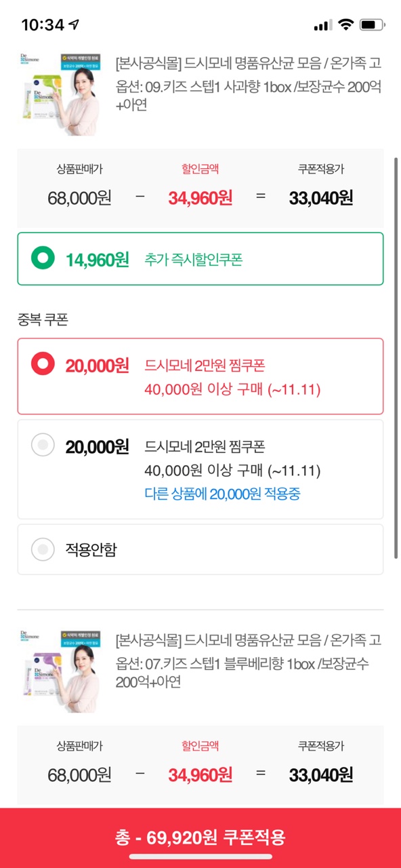Tap the 총 - 69,920원 쿠폰적용 button
The image size is (401, 868).
pyautogui.click(x=200, y=837)
